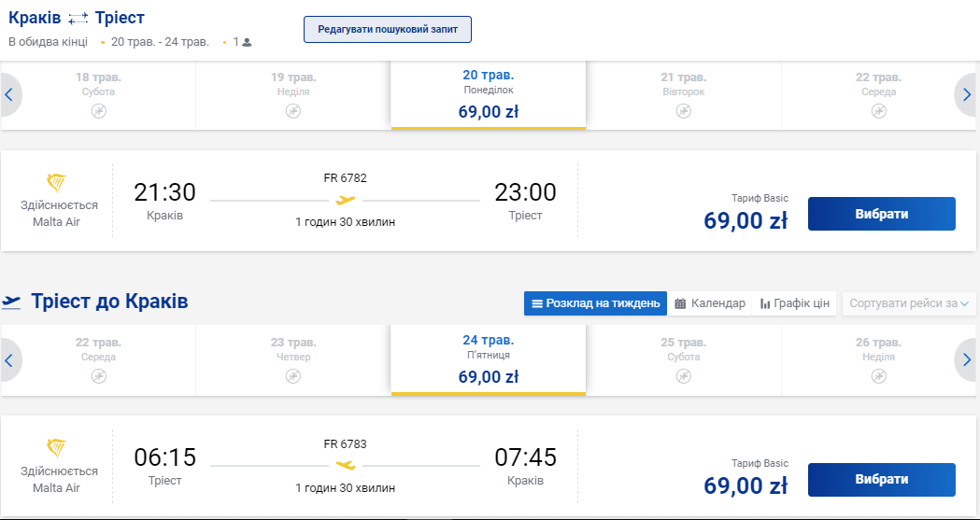Show next outbound dates with right arrow
The width and height of the screenshot is (980, 520).
pyautogui.click(x=967, y=94)
